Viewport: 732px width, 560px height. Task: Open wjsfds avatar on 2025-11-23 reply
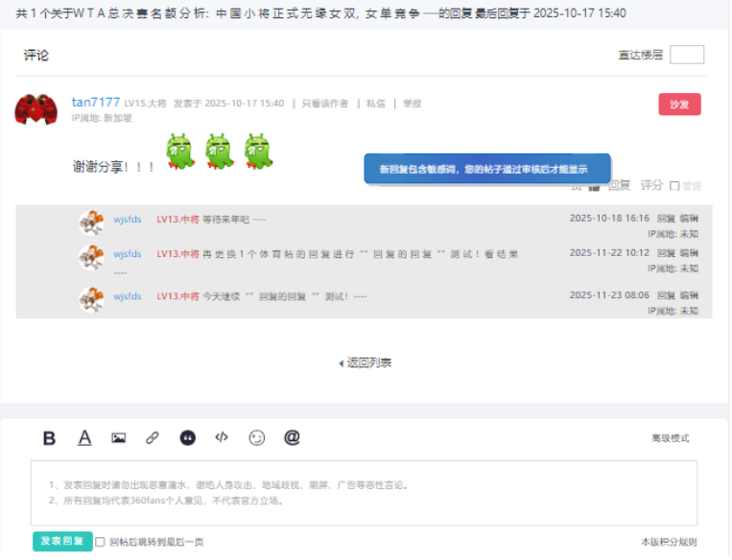click(91, 299)
